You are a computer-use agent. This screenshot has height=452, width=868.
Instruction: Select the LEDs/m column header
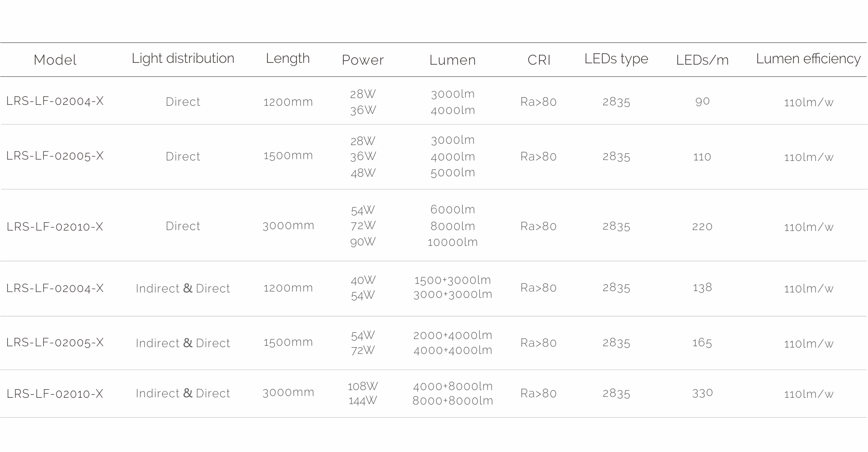(702, 60)
